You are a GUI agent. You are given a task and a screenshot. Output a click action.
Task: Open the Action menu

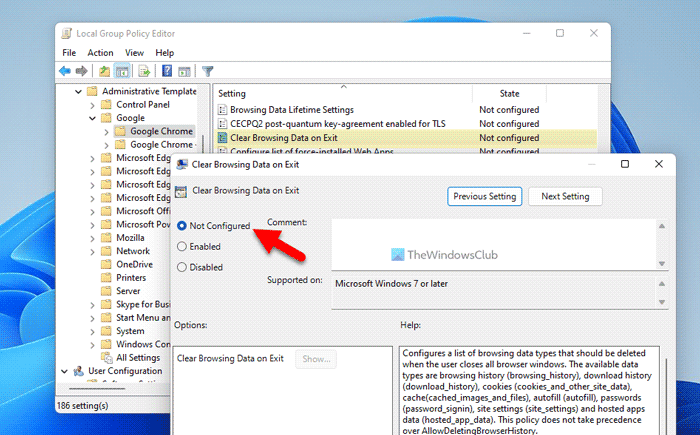tap(100, 53)
